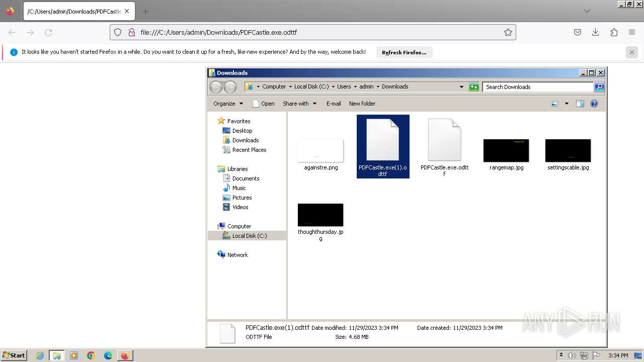Screen dimensions: 644x362
Task: Open the Share with menu
Action: pos(299,104)
